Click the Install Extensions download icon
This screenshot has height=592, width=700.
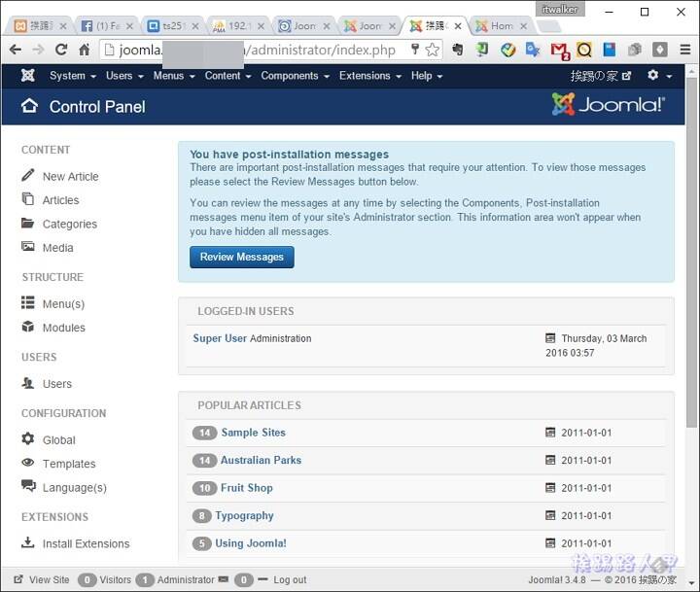(x=27, y=542)
